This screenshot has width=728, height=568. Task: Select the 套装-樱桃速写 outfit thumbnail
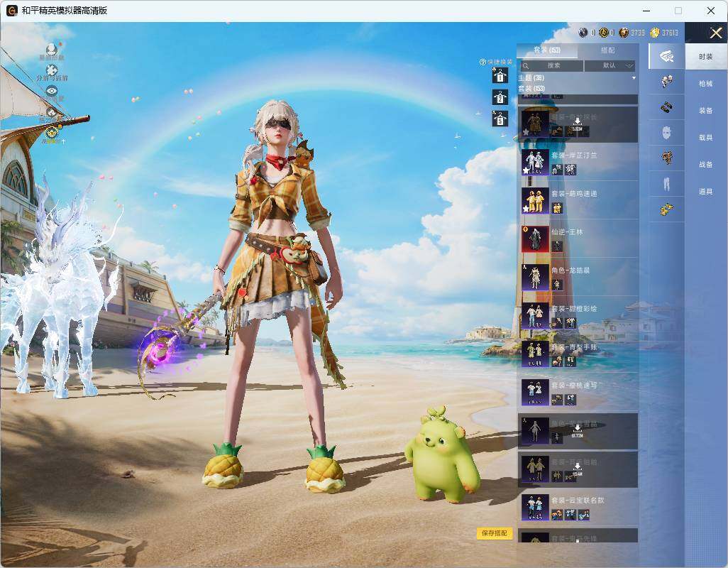(x=535, y=393)
